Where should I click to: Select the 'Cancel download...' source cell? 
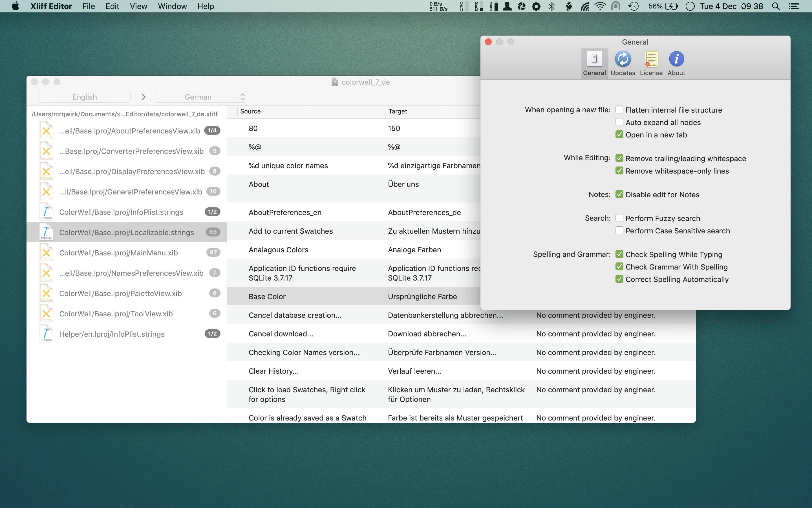point(281,334)
